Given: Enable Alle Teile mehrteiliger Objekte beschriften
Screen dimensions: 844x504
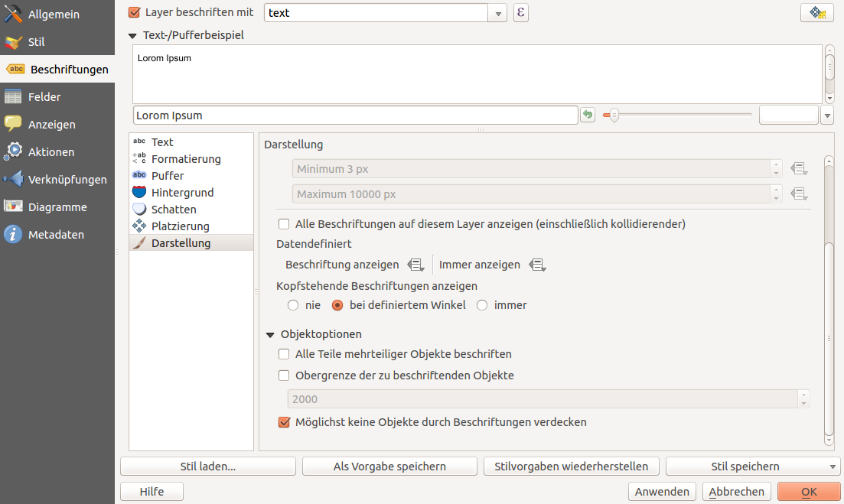Looking at the screenshot, I should point(284,354).
